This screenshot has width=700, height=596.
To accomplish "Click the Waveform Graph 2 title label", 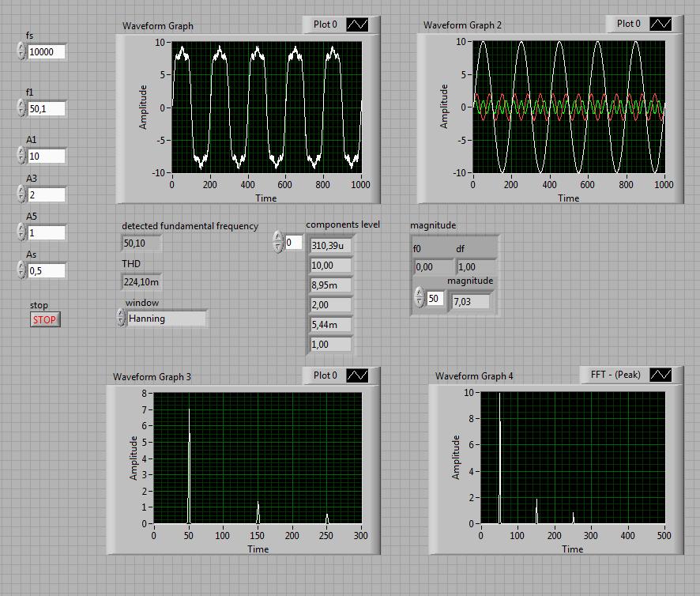I will pos(462,25).
